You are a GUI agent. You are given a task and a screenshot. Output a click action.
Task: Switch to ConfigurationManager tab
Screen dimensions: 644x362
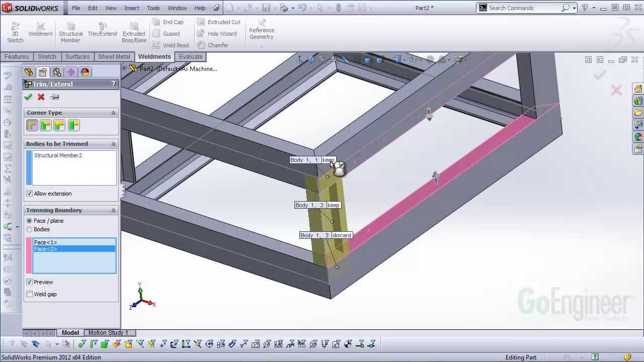tap(57, 72)
